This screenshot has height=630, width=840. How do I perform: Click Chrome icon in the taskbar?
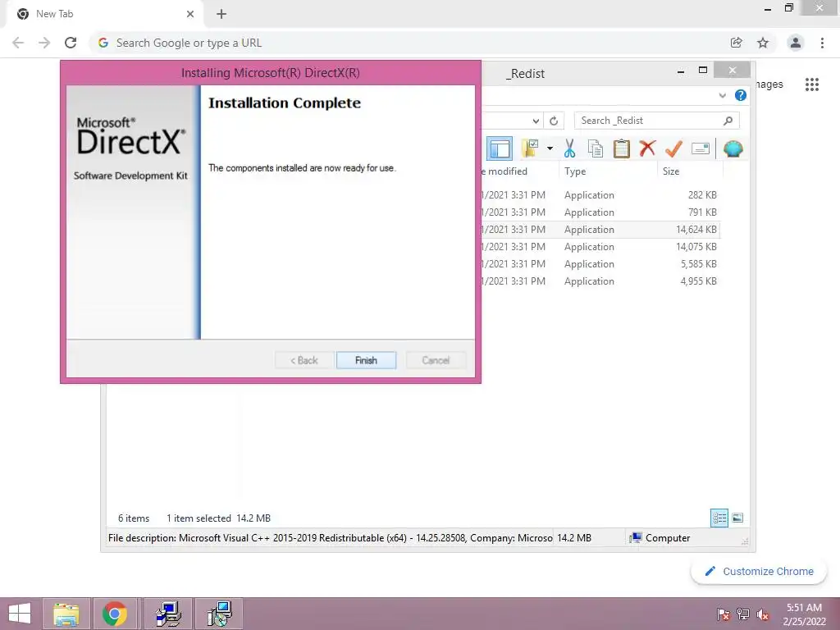pyautogui.click(x=115, y=614)
